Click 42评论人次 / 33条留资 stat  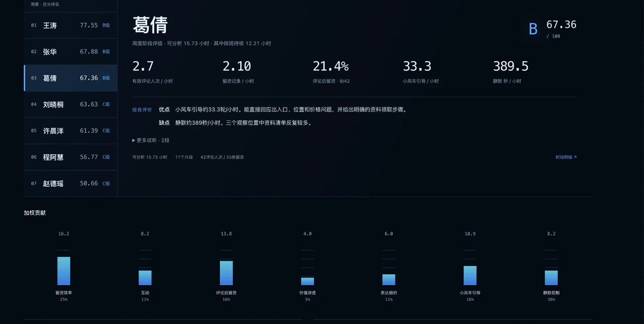click(222, 157)
